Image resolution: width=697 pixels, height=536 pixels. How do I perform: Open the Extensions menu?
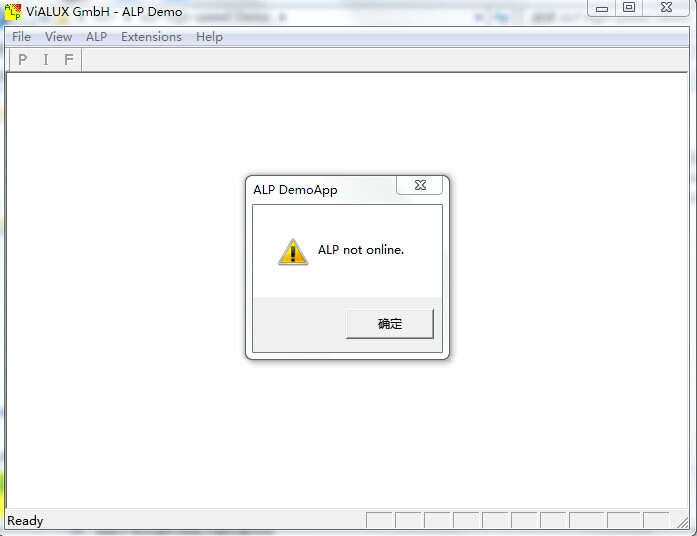(151, 37)
